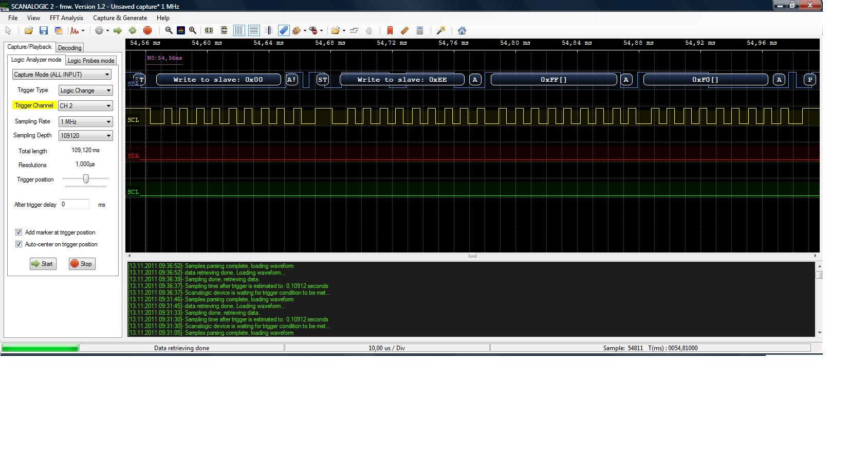The width and height of the screenshot is (868, 469).
Task: Click the ruler measure icon
Action: (404, 31)
